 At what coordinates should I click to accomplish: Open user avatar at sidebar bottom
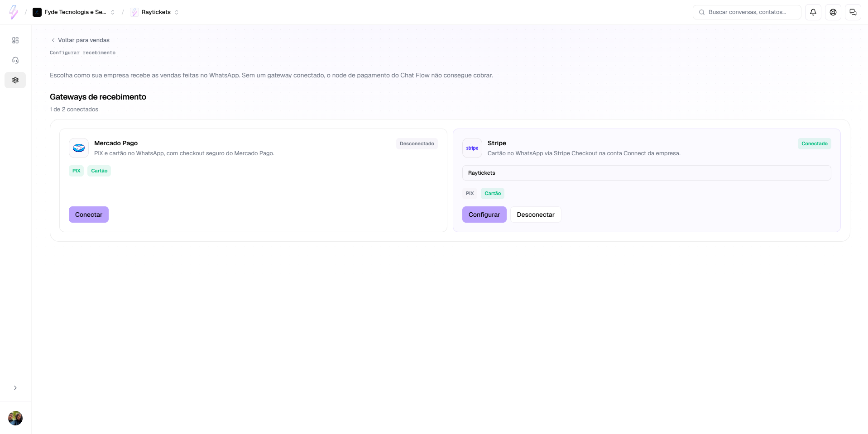[15, 418]
